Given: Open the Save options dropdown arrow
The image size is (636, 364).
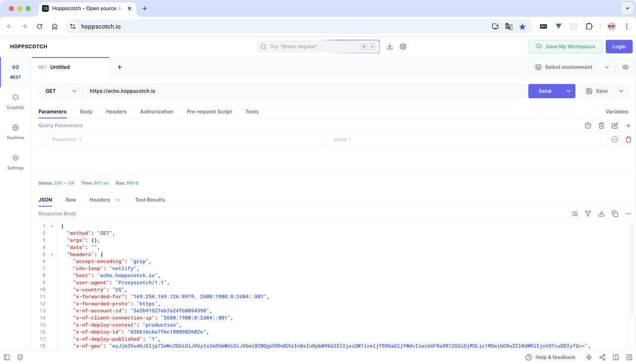Looking at the screenshot, I should tap(621, 91).
